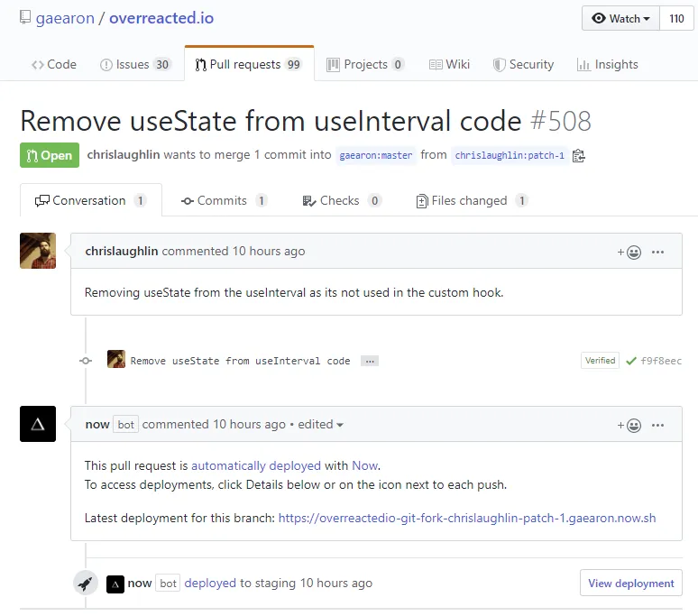The width and height of the screenshot is (698, 616).
Task: Click the black now bot avatar
Action: point(38,424)
